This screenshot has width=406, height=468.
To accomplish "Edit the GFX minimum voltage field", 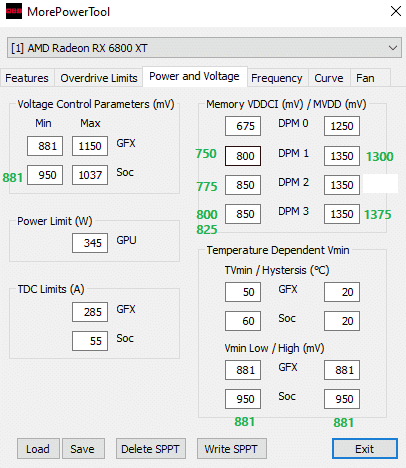I will point(45,146).
